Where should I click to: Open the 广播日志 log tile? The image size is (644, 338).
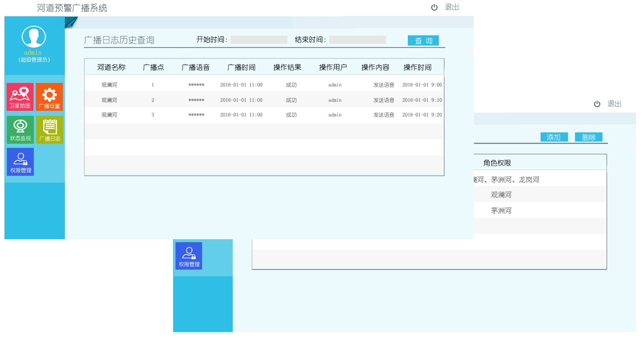[x=49, y=130]
